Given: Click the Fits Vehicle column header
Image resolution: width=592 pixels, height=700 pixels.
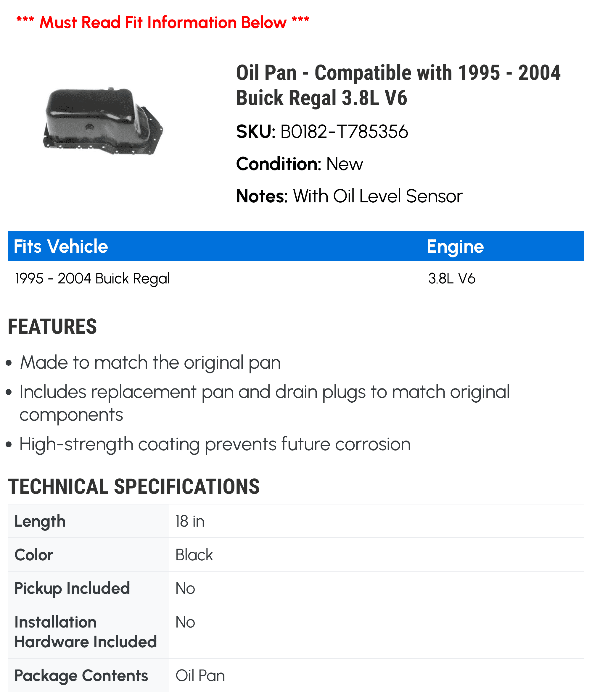Looking at the screenshot, I should (61, 246).
